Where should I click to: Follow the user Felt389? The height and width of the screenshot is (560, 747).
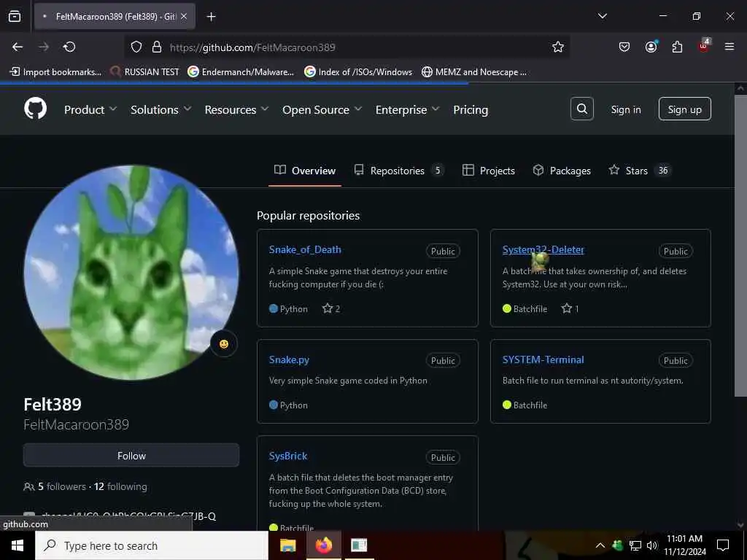coord(131,456)
